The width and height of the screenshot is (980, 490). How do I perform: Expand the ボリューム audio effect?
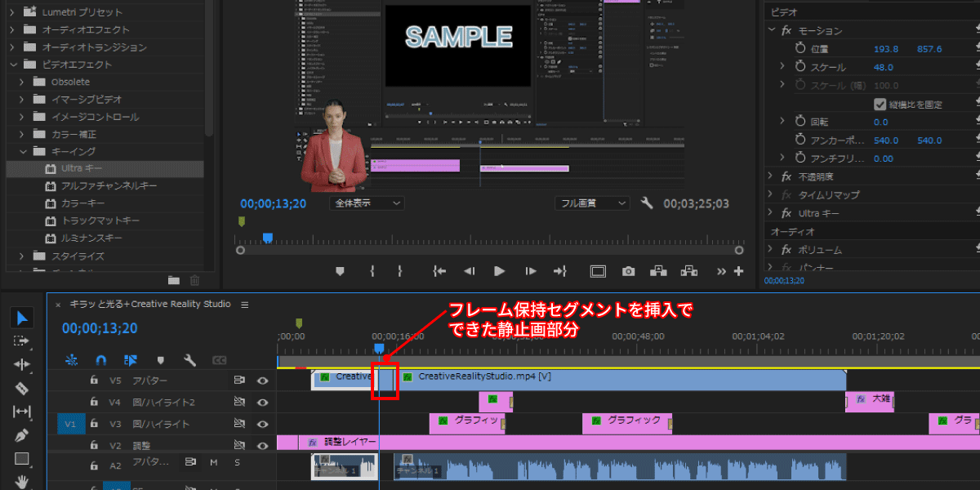click(x=772, y=250)
